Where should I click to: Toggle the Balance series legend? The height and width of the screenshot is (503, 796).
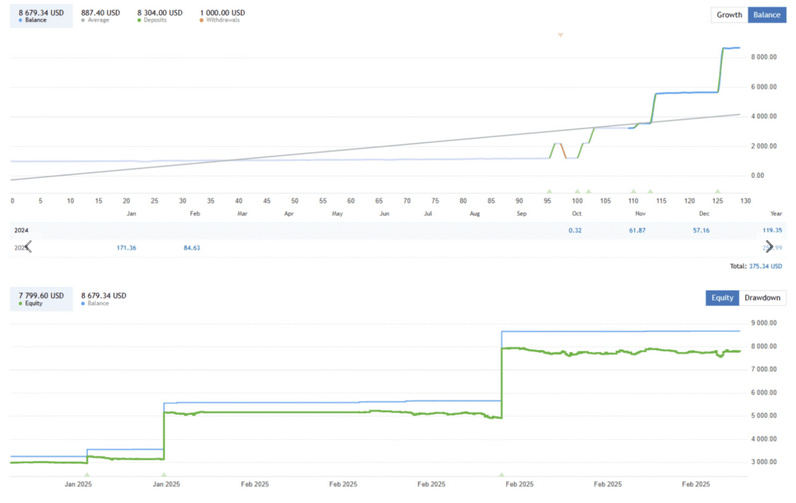41,16
